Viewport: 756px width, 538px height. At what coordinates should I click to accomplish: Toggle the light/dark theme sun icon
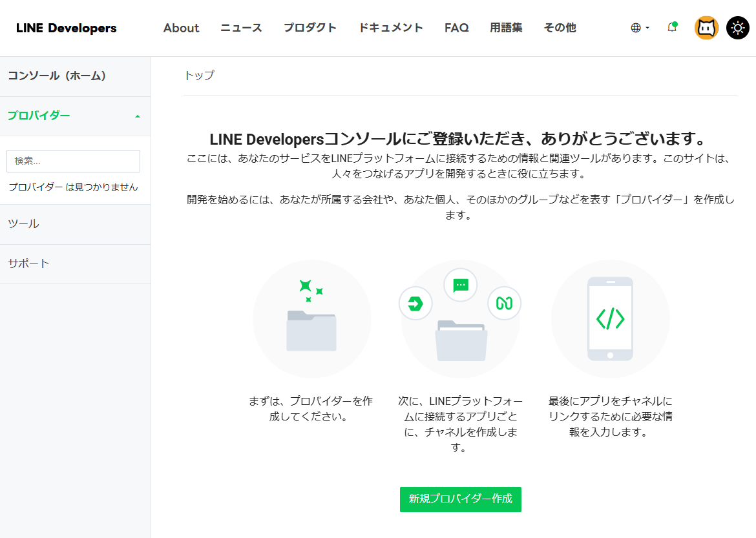pos(738,28)
